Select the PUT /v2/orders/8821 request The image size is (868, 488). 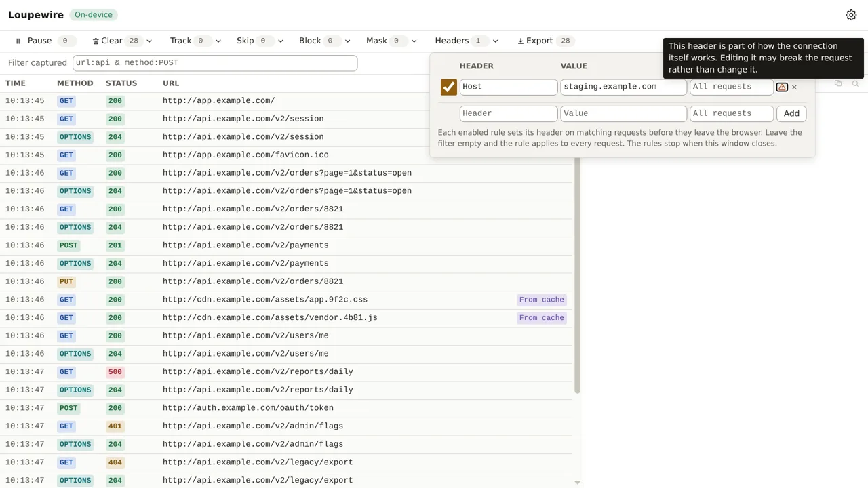pyautogui.click(x=286, y=281)
